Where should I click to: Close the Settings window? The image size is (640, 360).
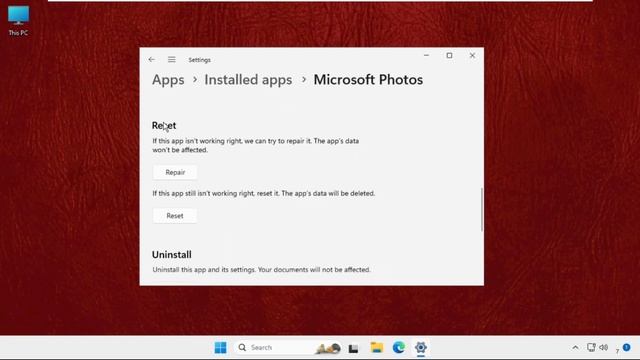(472, 56)
